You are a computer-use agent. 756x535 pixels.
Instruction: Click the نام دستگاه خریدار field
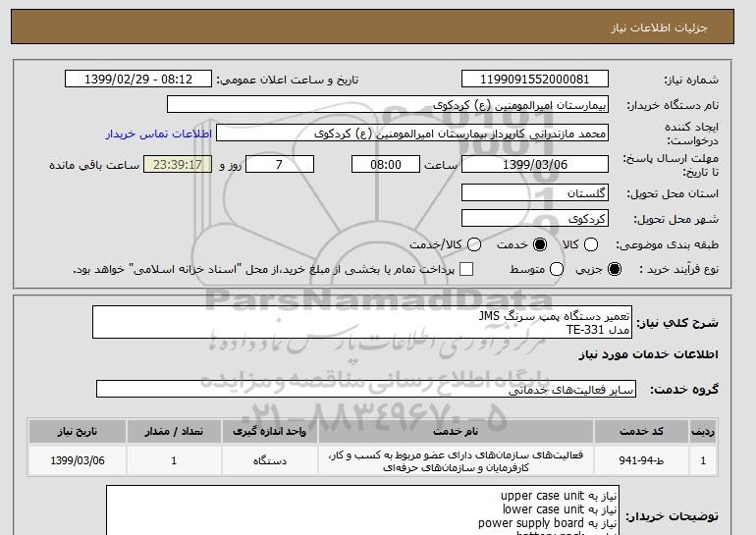388,105
